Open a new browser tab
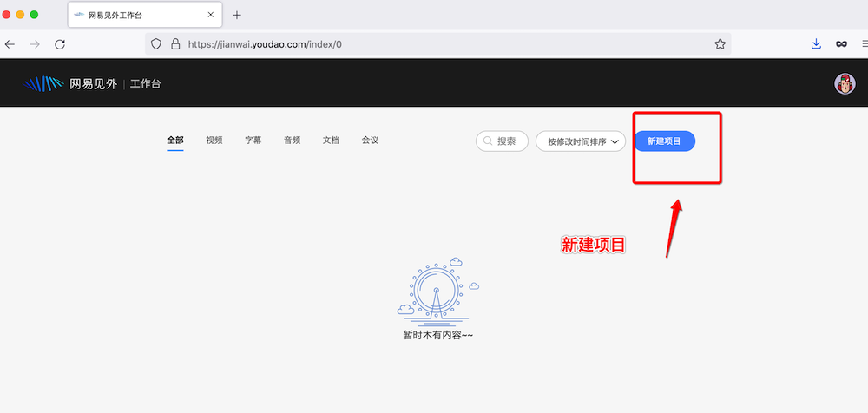The width and height of the screenshot is (868, 413). coord(237,15)
